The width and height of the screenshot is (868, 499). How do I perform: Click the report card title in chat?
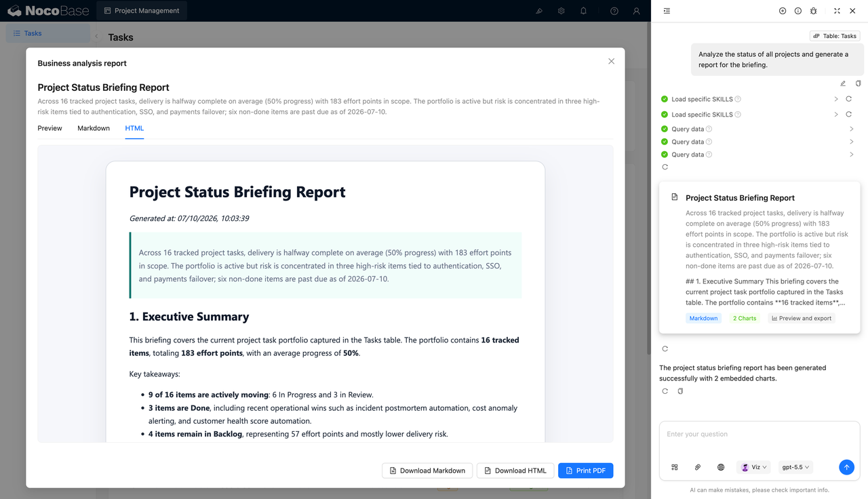[740, 198]
